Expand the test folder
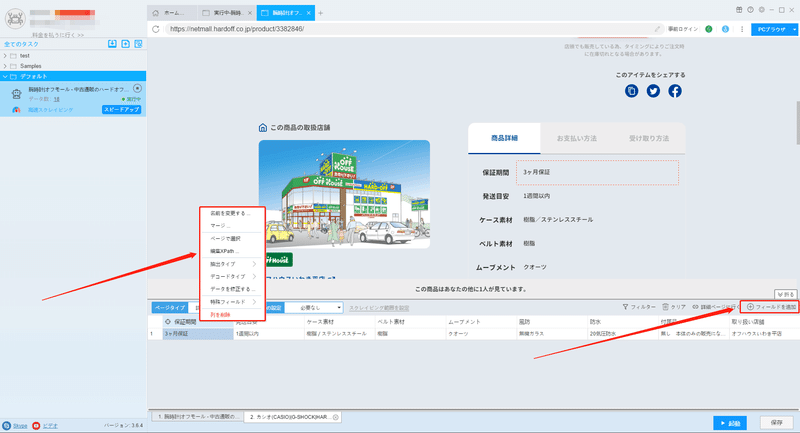Image resolution: width=800 pixels, height=433 pixels. tap(5, 56)
